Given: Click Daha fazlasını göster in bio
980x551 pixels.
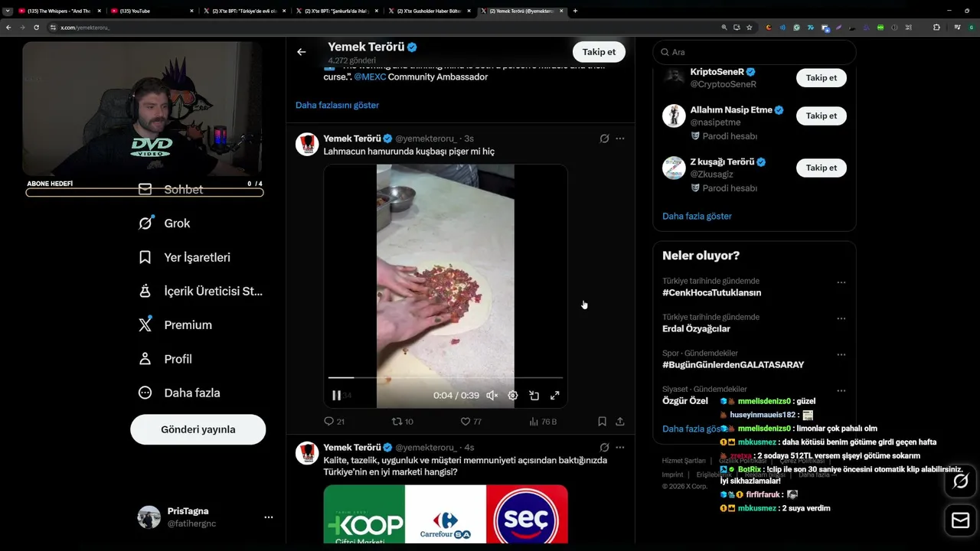Looking at the screenshot, I should 337,105.
